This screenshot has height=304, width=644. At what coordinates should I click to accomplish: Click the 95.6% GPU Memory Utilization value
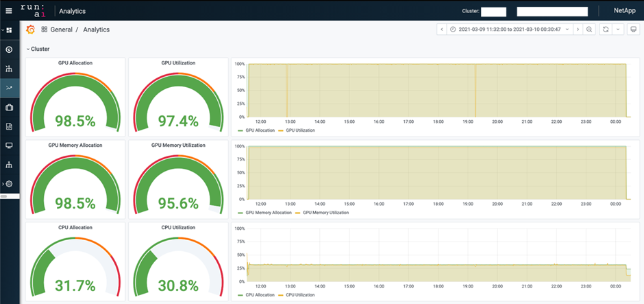tap(178, 203)
